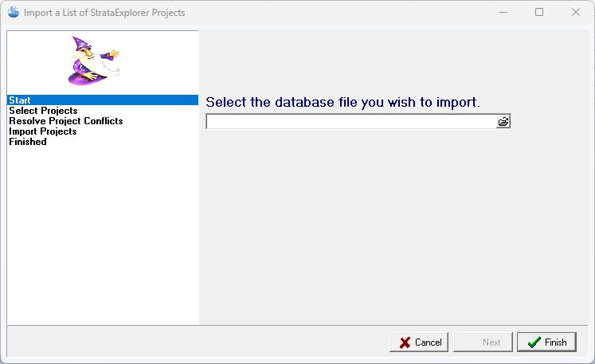Click the red X icon on Cancel
This screenshot has height=364, width=595.
[x=403, y=342]
